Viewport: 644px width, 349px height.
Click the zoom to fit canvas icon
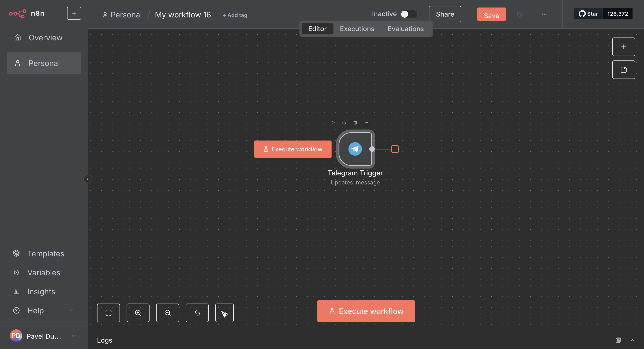108,313
